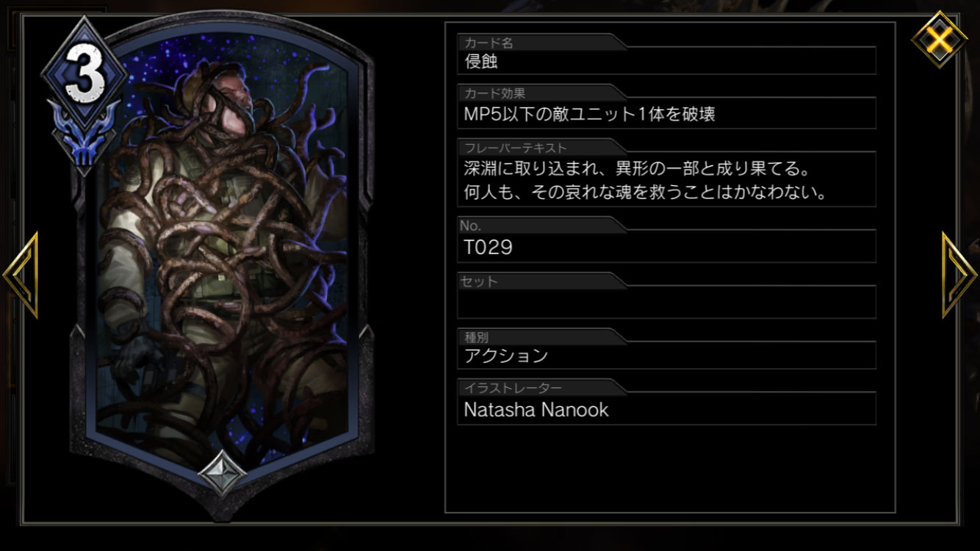Click the フレーバーテキスト header label
The height and width of the screenshot is (551, 980).
click(516, 147)
